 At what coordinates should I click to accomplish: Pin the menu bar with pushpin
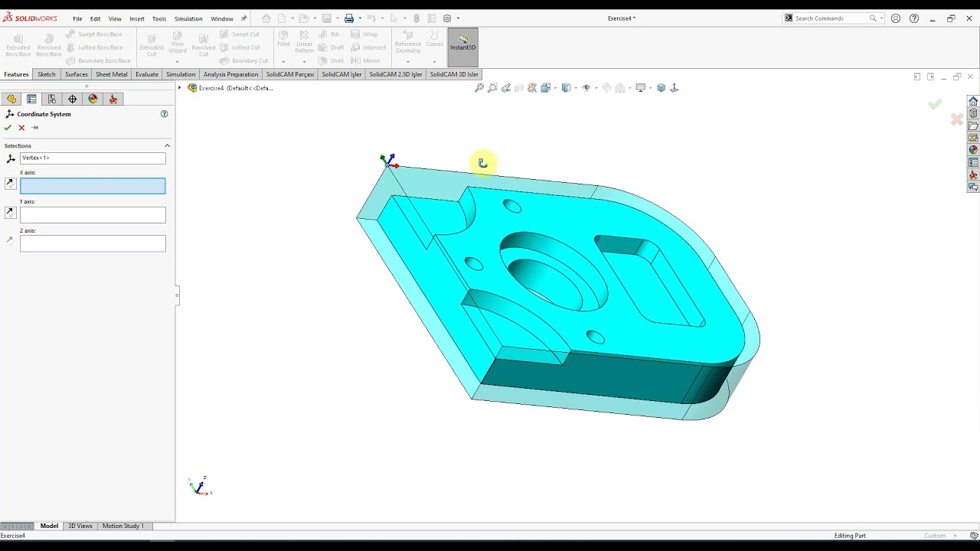coord(244,18)
